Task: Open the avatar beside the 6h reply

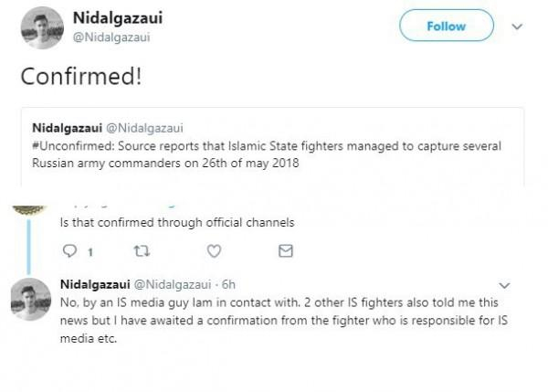Action: [34, 298]
